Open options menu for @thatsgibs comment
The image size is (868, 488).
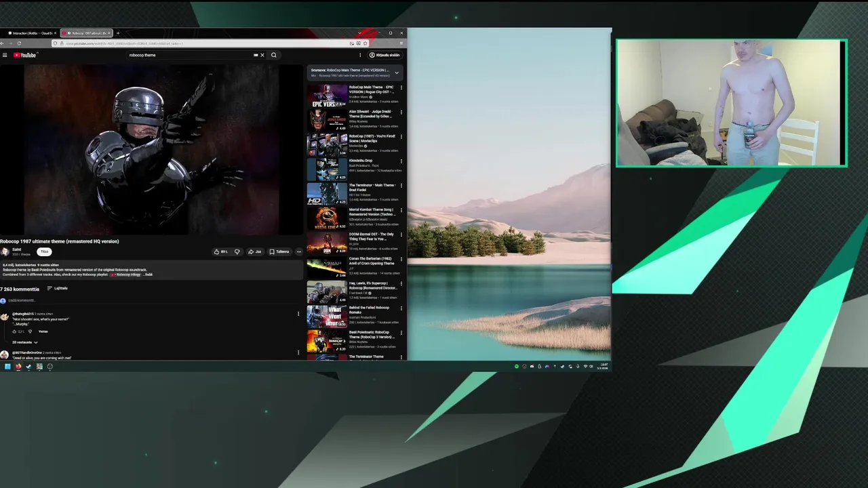pos(298,314)
